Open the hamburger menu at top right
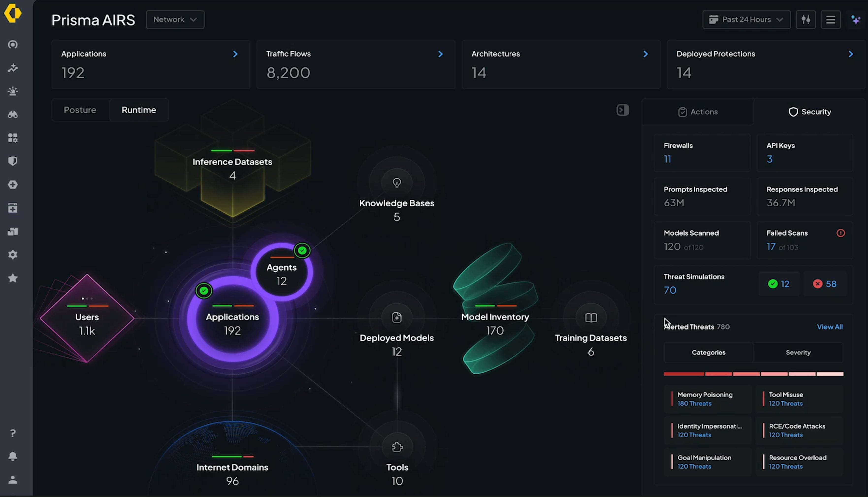Screen dimensions: 868x497 pyautogui.click(x=831, y=19)
